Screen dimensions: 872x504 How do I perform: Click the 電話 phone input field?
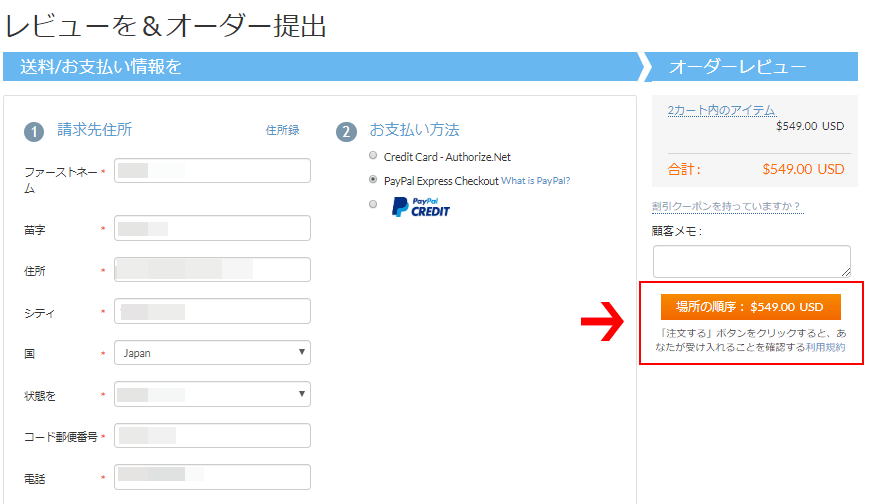(212, 478)
